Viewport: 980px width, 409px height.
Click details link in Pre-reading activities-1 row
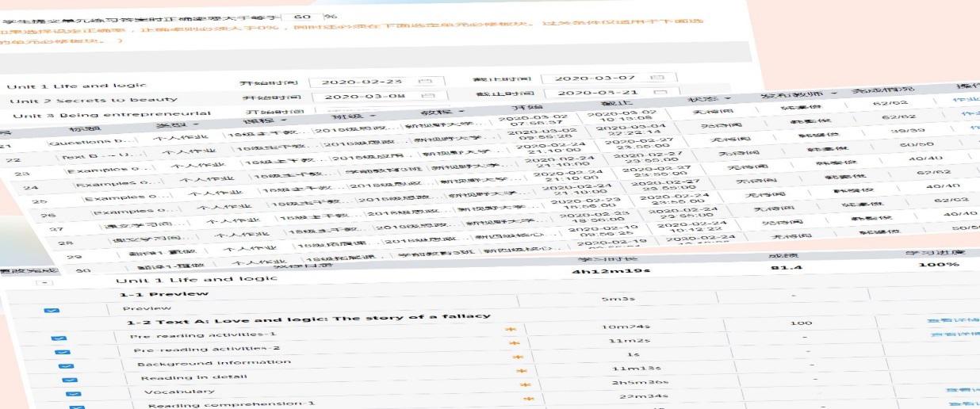(955, 321)
